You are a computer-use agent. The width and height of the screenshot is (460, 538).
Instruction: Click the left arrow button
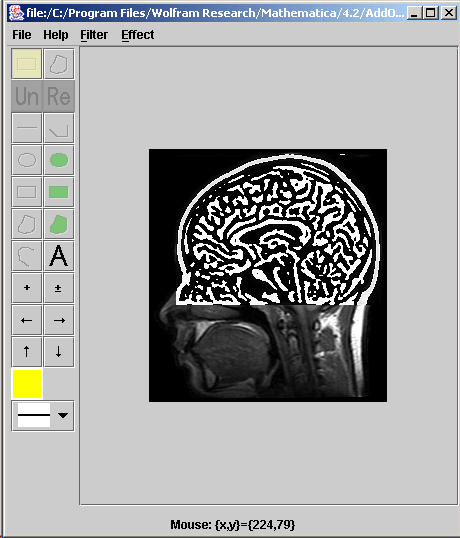(27, 320)
